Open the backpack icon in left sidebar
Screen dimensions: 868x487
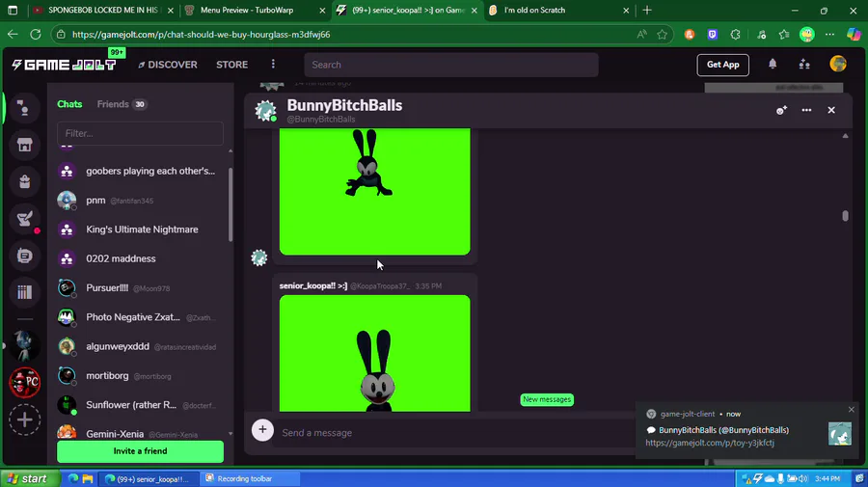(24, 181)
